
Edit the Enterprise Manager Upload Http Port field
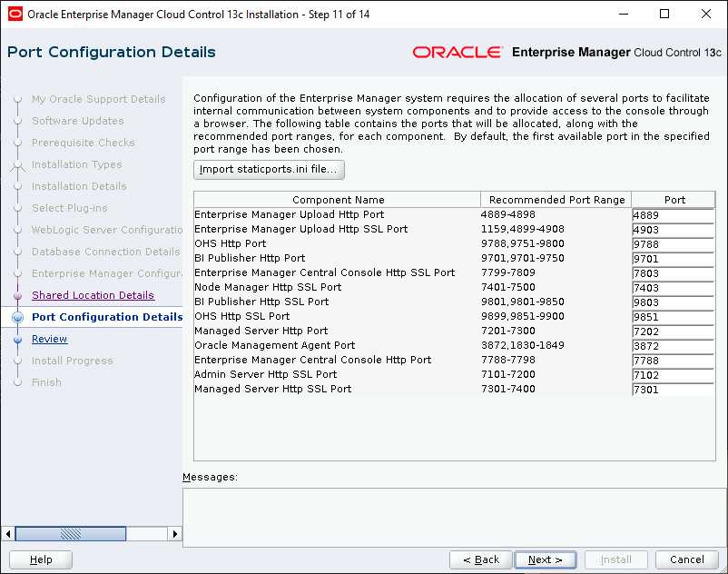pos(673,215)
